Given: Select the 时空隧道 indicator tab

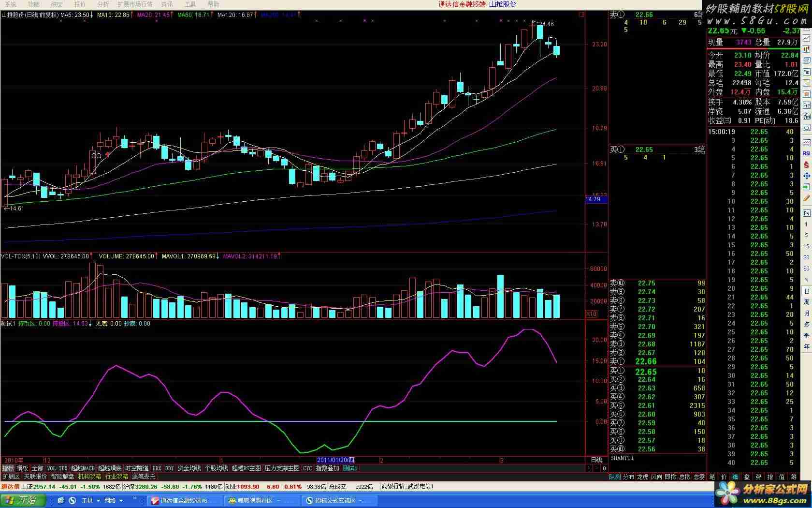Looking at the screenshot, I should (137, 468).
